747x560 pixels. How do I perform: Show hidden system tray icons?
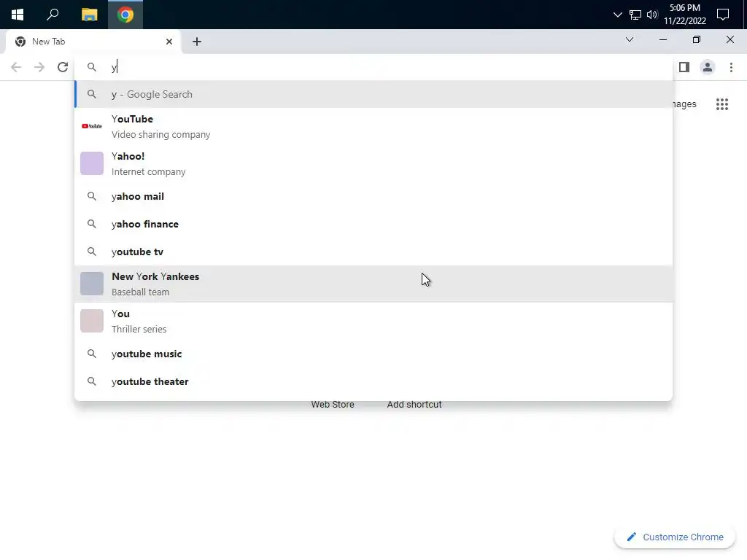click(617, 15)
